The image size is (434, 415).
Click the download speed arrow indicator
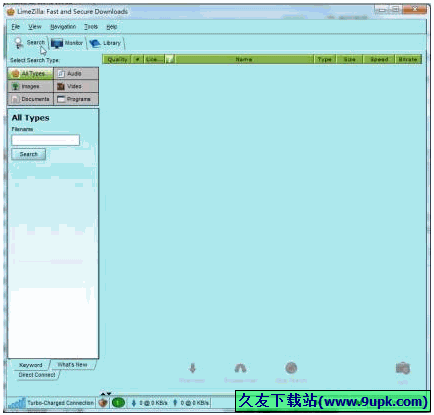click(134, 403)
